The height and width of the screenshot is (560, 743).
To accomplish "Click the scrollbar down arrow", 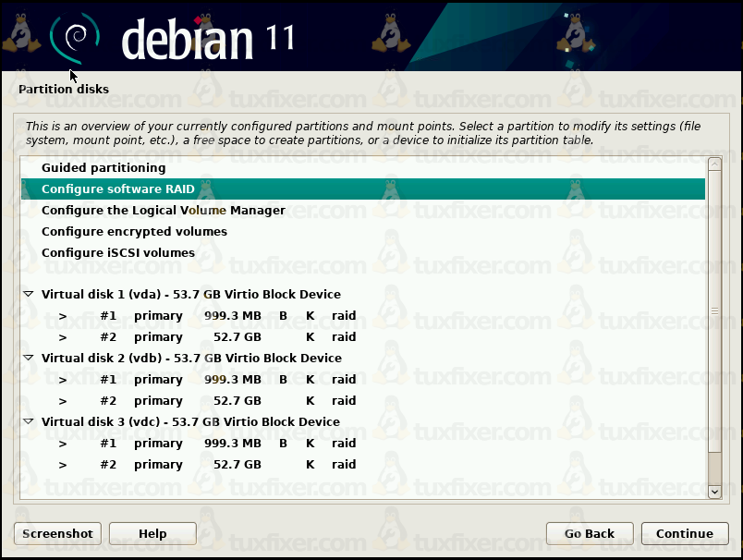I will (713, 493).
